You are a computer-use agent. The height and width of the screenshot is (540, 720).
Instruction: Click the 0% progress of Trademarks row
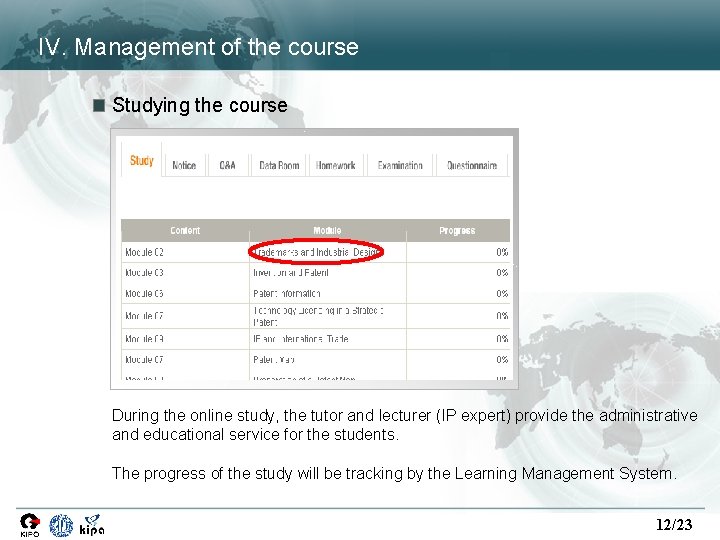[x=502, y=252]
